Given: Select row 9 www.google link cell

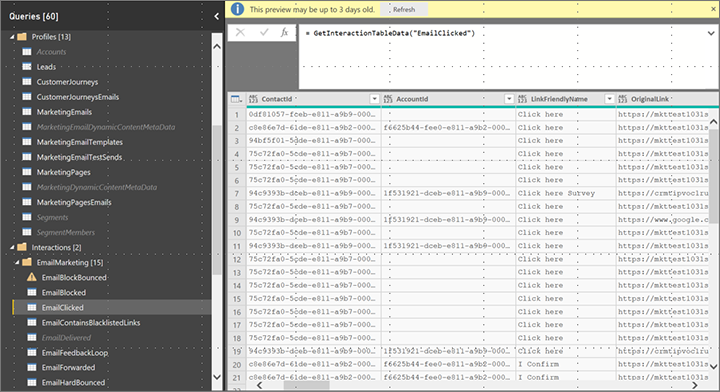Looking at the screenshot, I should (663, 220).
